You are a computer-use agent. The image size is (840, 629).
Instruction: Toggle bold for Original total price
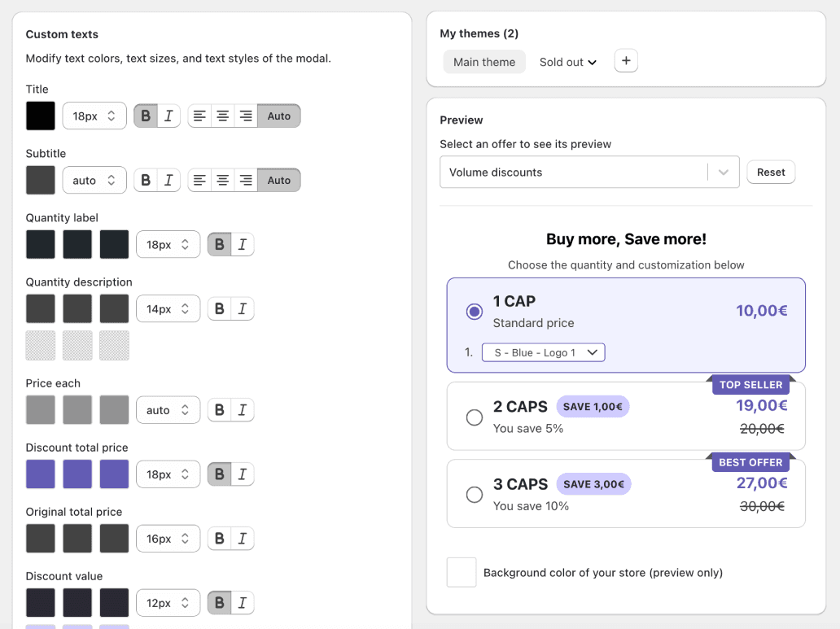click(220, 539)
